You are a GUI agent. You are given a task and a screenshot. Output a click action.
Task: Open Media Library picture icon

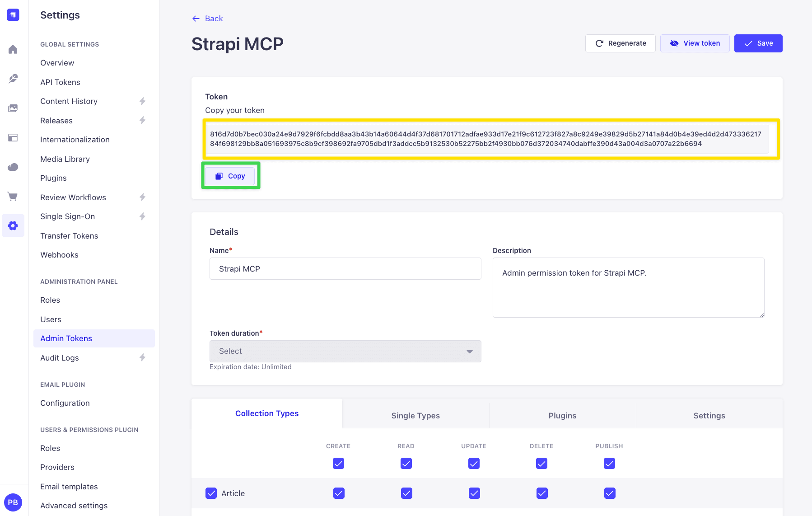click(13, 108)
